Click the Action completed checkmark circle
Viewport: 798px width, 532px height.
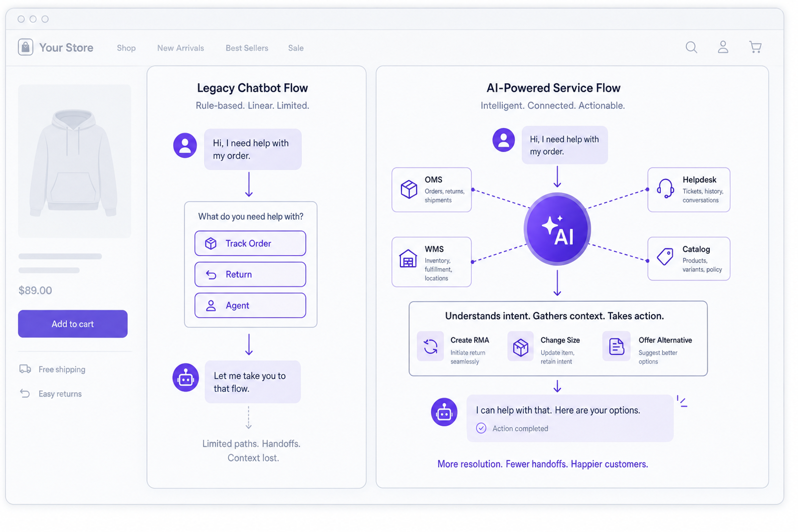click(481, 428)
